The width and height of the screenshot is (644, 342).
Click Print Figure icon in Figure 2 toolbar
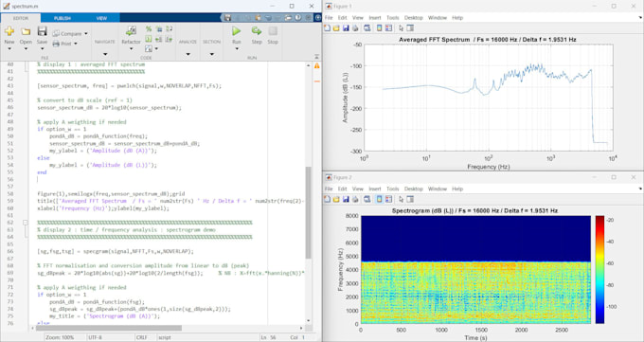pyautogui.click(x=355, y=199)
